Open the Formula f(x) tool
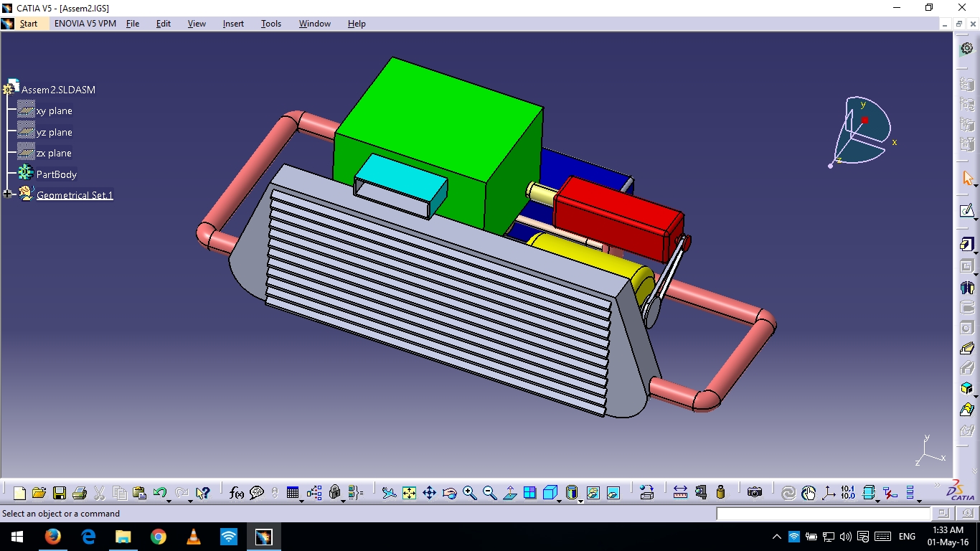 tap(237, 492)
